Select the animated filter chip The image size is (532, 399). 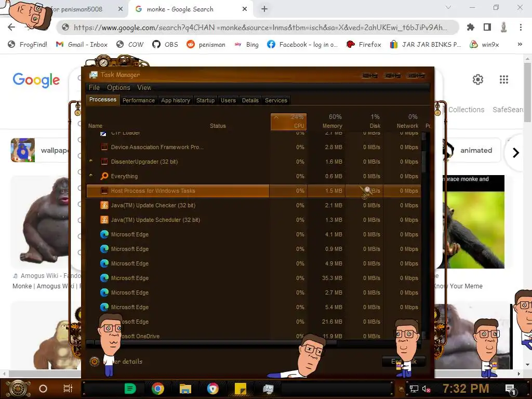(476, 150)
